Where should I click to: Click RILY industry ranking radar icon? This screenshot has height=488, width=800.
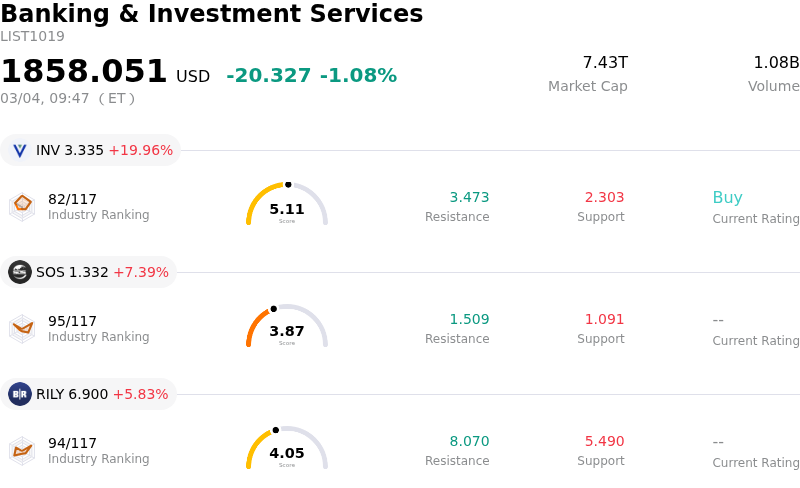[x=22, y=450]
